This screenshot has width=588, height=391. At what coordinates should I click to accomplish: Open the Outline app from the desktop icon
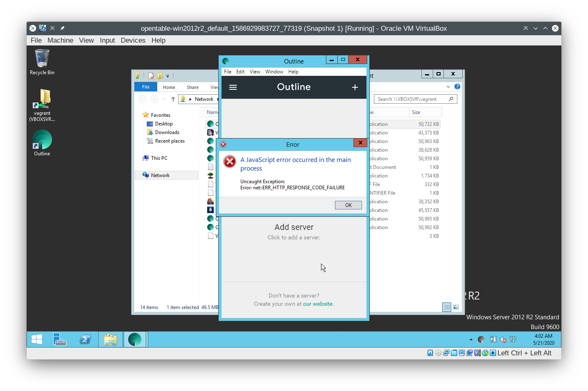point(42,139)
